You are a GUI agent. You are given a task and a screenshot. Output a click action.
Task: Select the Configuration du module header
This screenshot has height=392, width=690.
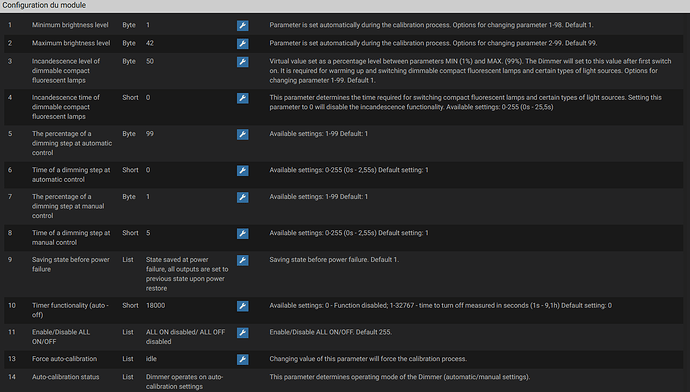[x=44, y=5]
